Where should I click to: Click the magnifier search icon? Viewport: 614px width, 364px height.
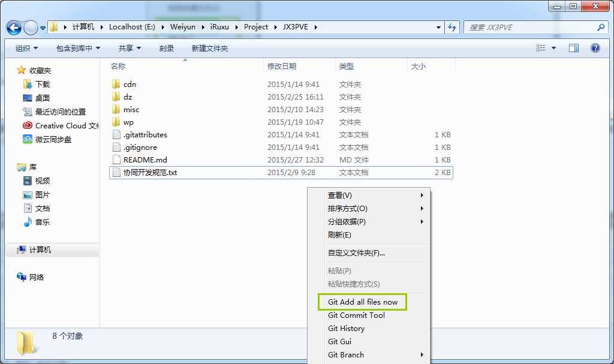pyautogui.click(x=601, y=27)
